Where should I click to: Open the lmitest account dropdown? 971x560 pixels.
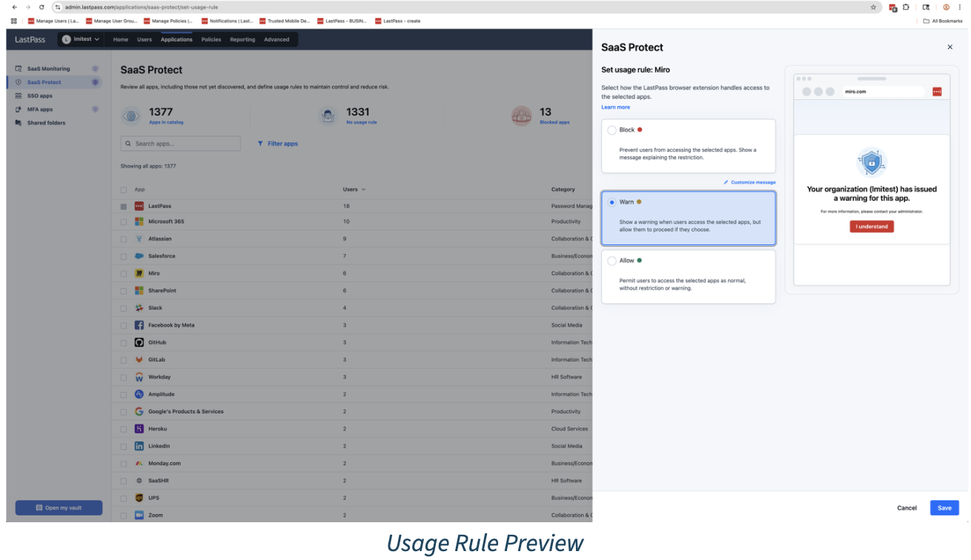pyautogui.click(x=81, y=39)
